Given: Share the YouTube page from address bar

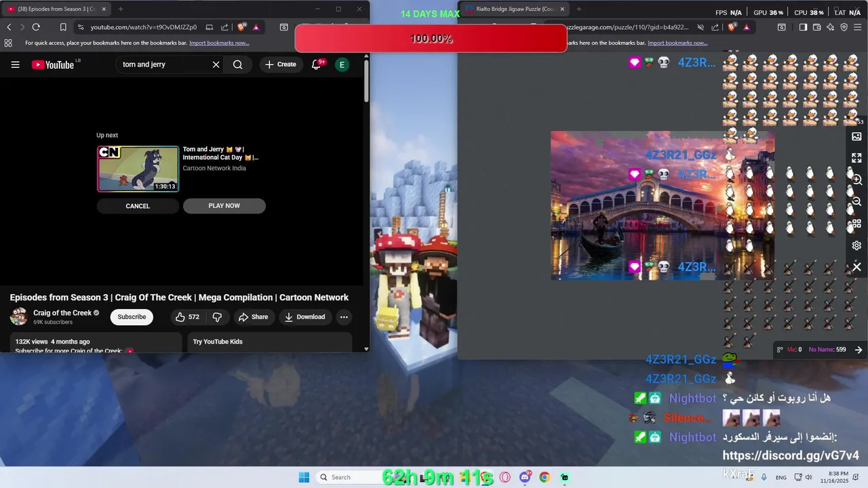Looking at the screenshot, I should point(224,27).
